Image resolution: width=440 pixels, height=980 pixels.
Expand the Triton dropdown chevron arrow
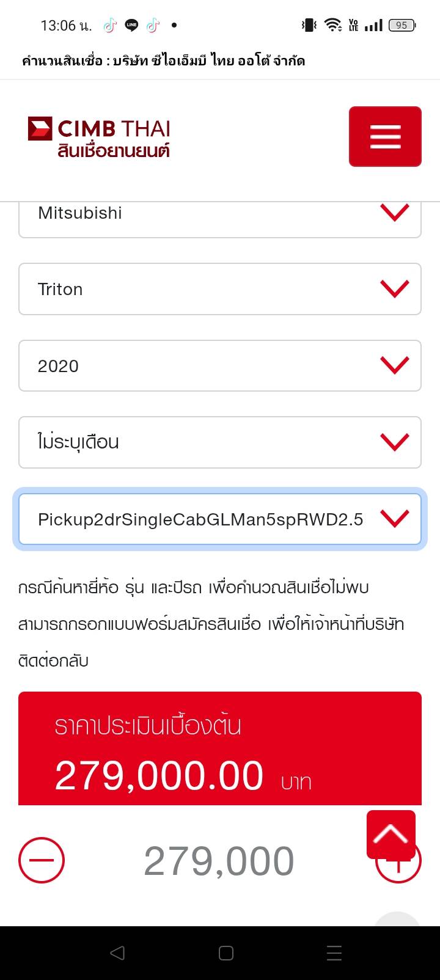[395, 289]
